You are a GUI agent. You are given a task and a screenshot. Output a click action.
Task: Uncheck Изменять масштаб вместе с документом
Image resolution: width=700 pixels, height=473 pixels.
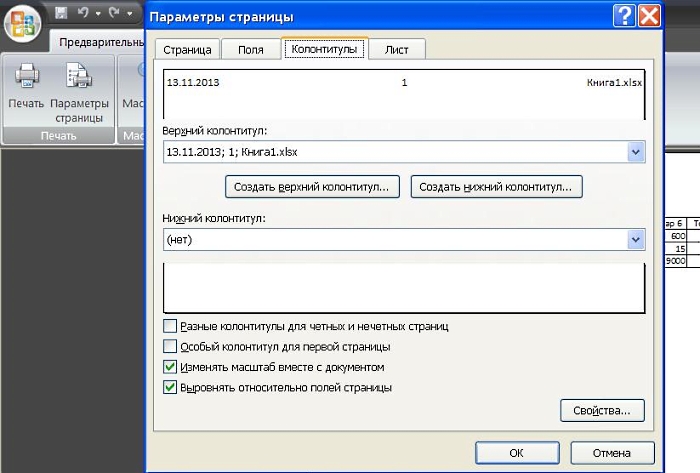170,367
